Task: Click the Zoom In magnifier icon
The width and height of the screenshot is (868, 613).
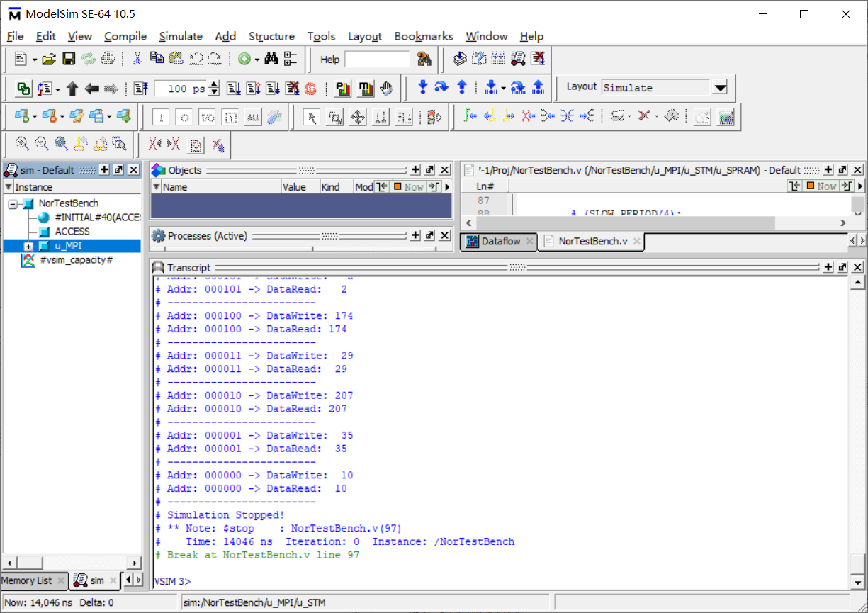Action: coord(22,145)
